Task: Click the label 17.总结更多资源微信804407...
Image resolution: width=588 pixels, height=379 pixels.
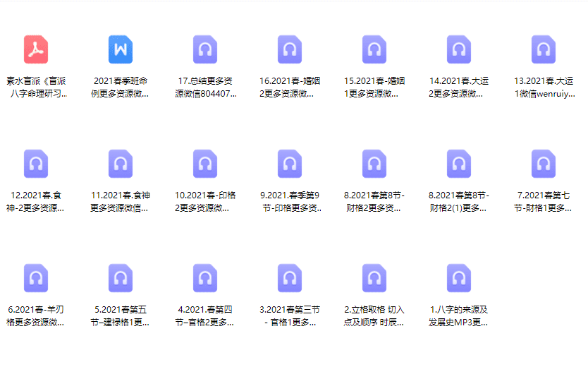Action: 205,88
